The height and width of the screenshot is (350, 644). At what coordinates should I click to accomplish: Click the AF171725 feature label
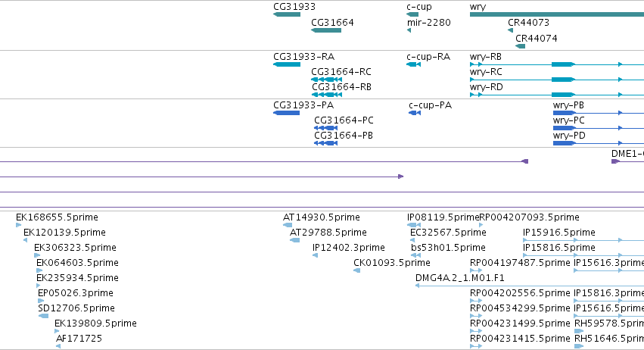79,339
